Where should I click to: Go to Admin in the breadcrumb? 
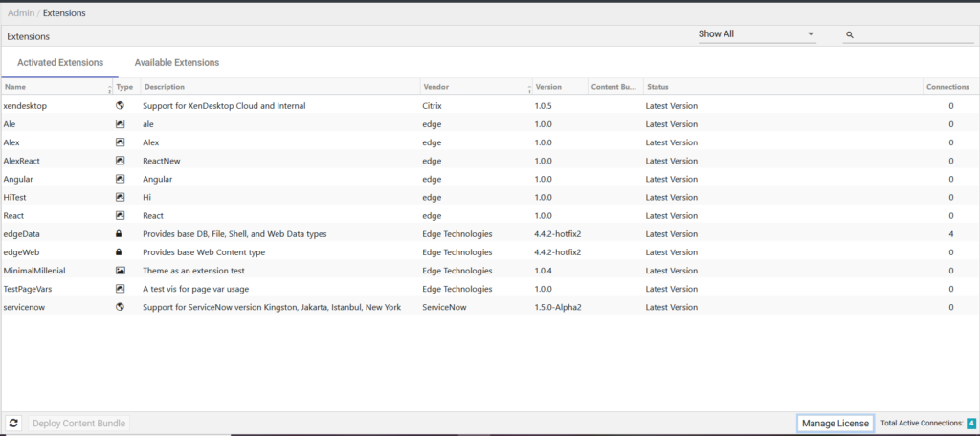[21, 13]
